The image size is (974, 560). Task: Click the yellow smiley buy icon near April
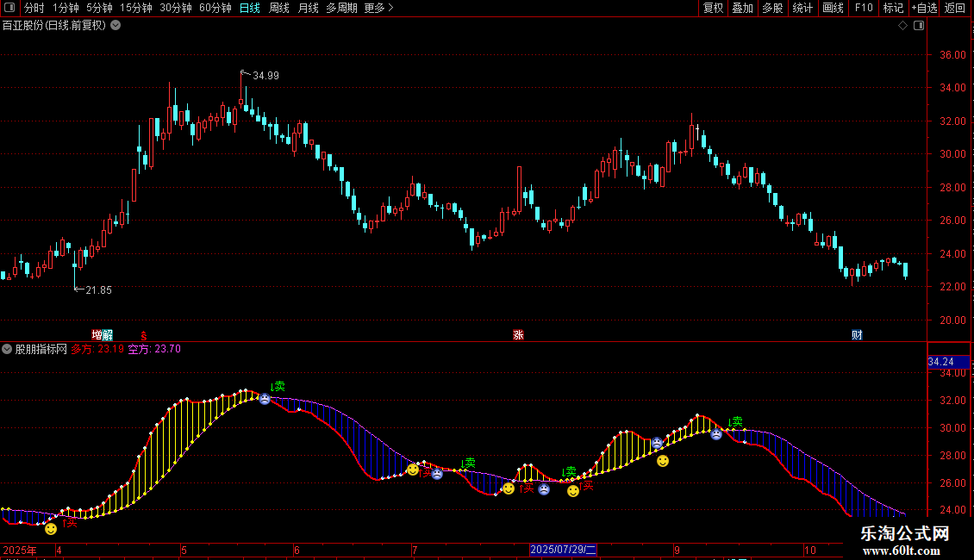point(51,528)
